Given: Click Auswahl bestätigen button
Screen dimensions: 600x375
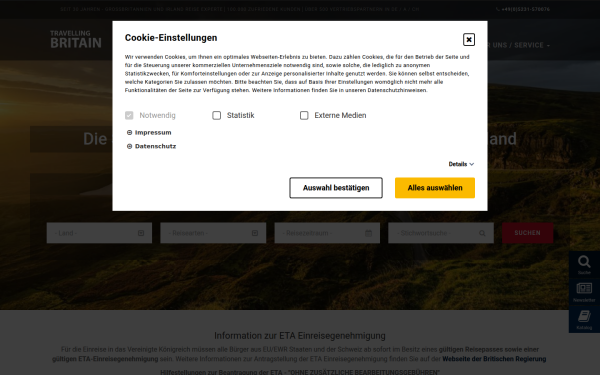Looking at the screenshot, I should point(336,188).
